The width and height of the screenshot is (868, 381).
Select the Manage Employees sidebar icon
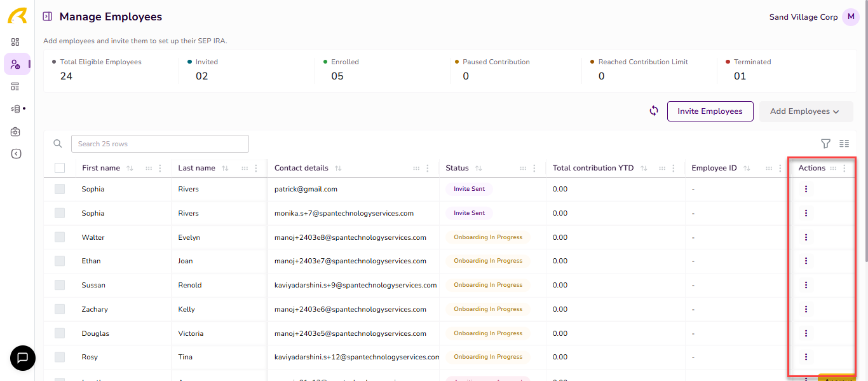pyautogui.click(x=15, y=64)
